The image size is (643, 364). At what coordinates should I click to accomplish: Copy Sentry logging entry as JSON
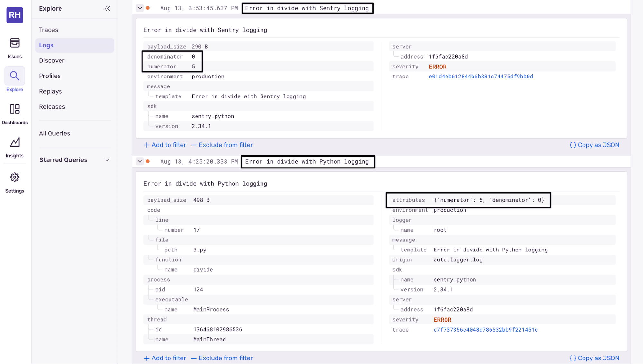594,145
